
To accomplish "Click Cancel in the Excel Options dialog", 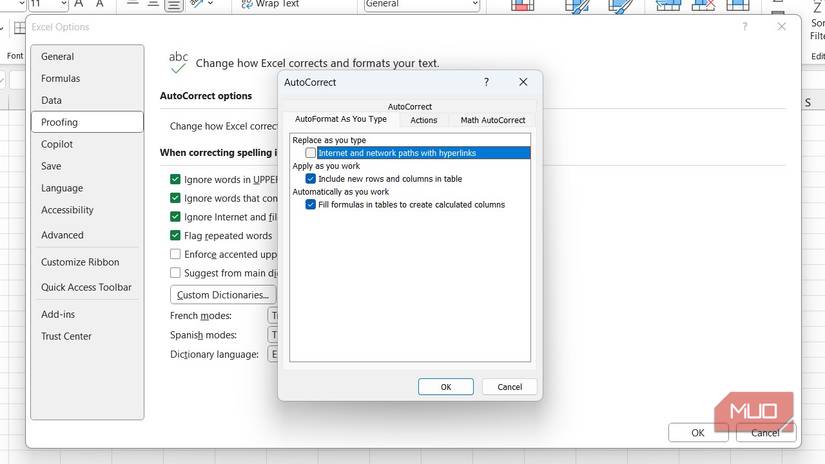I will coord(766,432).
